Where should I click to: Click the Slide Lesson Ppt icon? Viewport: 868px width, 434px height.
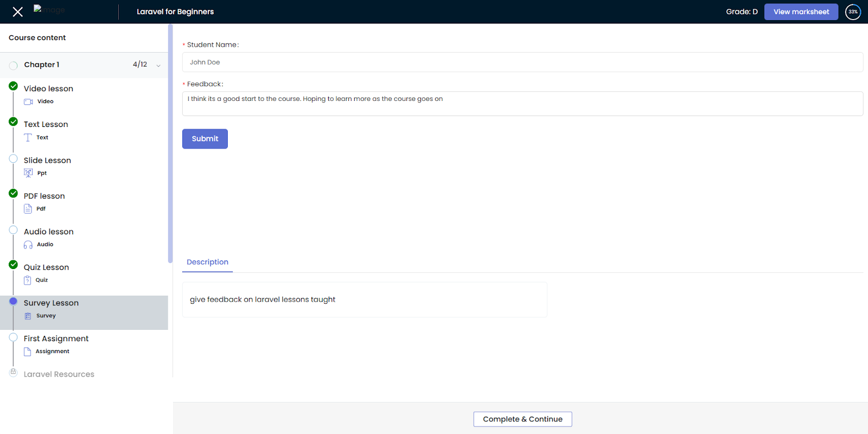[28, 173]
